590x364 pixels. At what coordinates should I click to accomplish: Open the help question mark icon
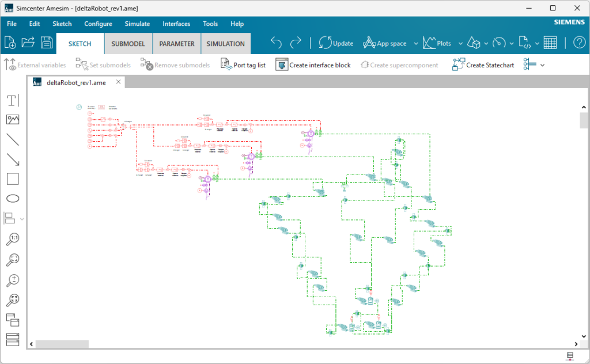pos(578,43)
